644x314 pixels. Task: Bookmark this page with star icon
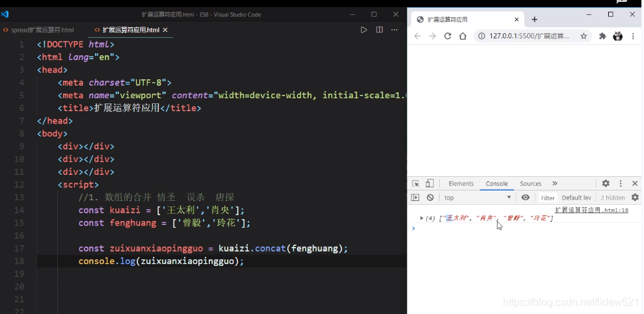point(584,36)
